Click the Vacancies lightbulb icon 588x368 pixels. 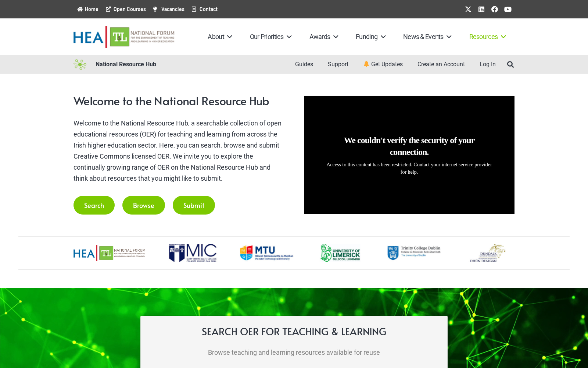tap(155, 9)
